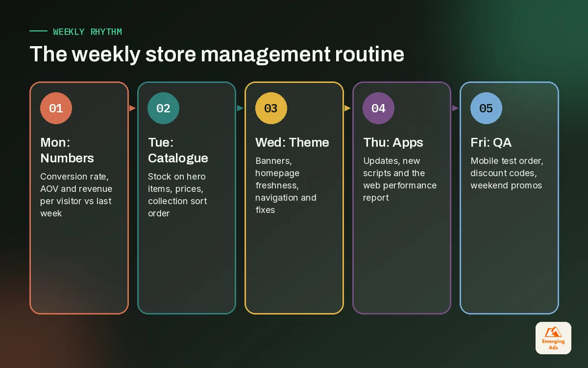Viewport: 588px width, 368px height.
Task: Click the 'Stock on hero items, prices' description
Action: pyautogui.click(x=177, y=195)
